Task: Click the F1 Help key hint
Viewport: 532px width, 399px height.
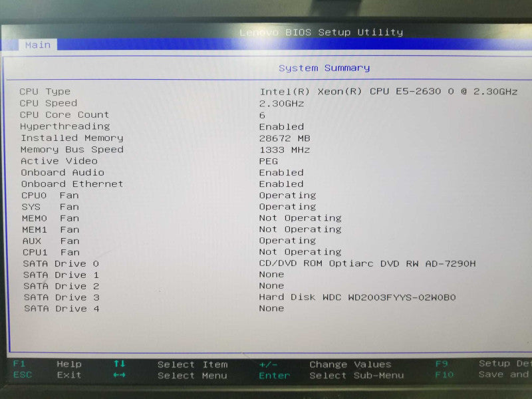Action: coord(47,364)
